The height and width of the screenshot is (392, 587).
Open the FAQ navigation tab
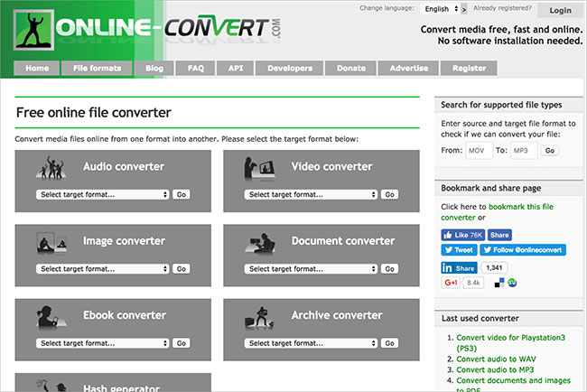coord(195,68)
